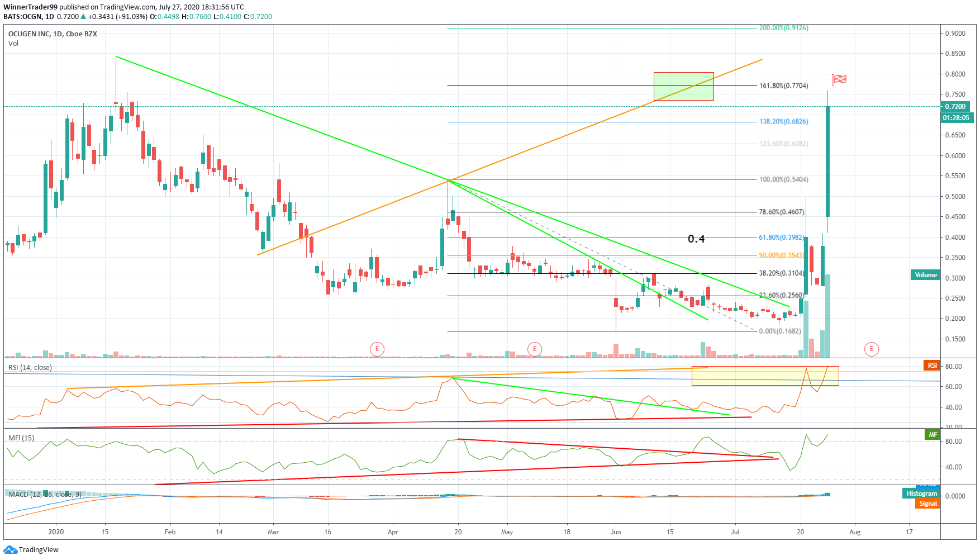Click the earnings E marker near August
980x560 pixels.
(871, 349)
